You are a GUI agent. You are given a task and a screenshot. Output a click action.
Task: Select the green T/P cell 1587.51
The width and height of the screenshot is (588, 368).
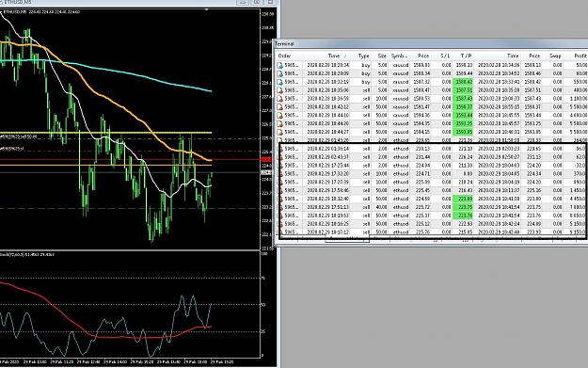click(x=463, y=90)
